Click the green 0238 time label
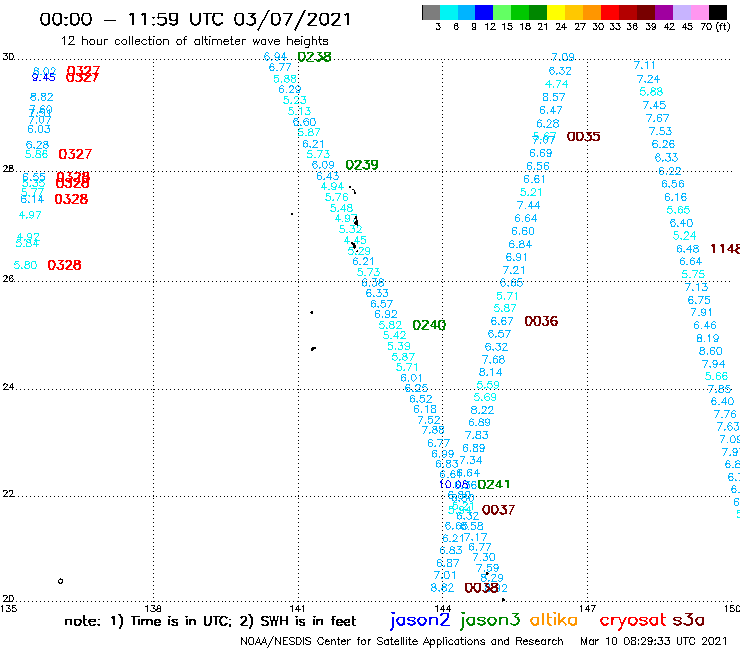This screenshot has height=650, width=740. 314,57
